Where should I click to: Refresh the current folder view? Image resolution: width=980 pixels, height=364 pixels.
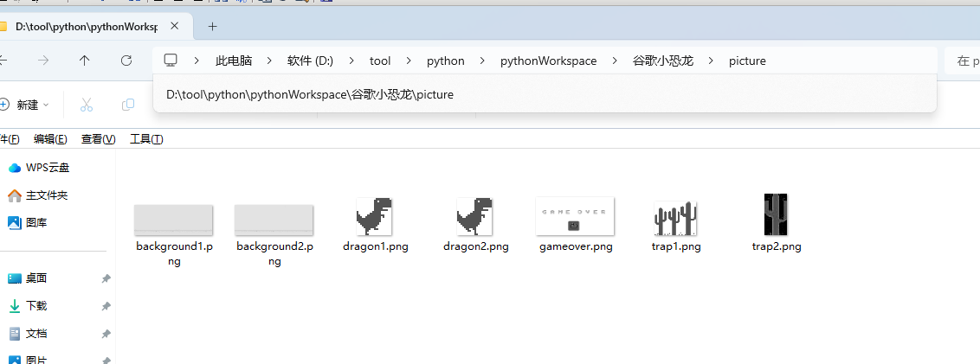[x=126, y=61]
